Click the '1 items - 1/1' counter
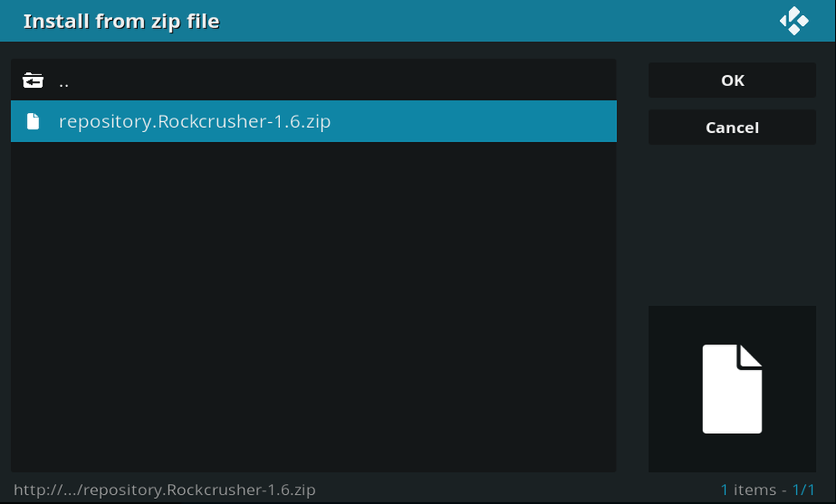This screenshot has width=836, height=504. pos(767,490)
